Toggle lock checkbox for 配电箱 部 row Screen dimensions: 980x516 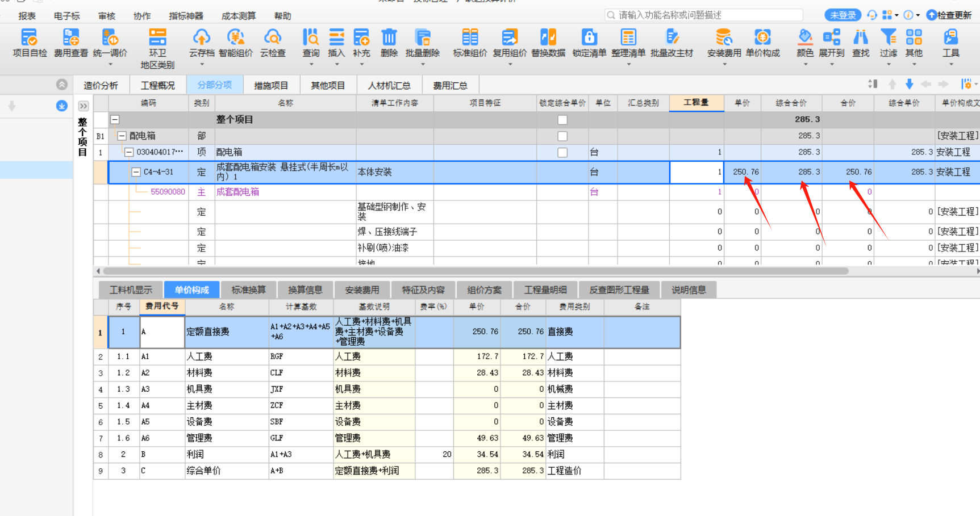(x=562, y=136)
